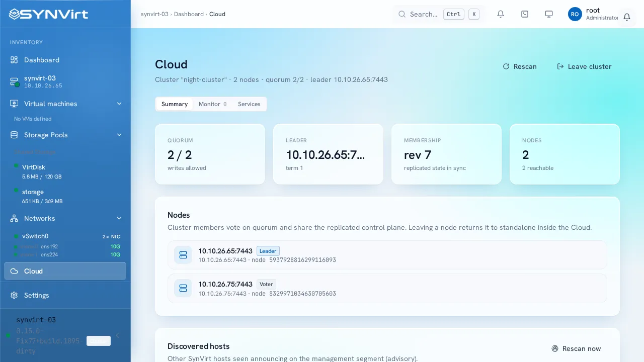Click the Membership rev 7 card
Viewport: 644px width, 362px height.
[446, 154]
